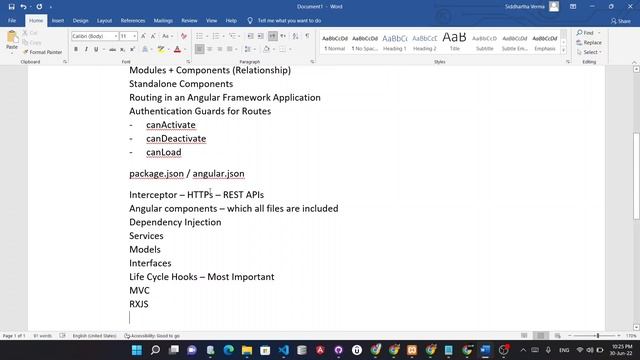The image size is (640, 360).
Task: Open the Windows Start menu
Action: [137, 350]
